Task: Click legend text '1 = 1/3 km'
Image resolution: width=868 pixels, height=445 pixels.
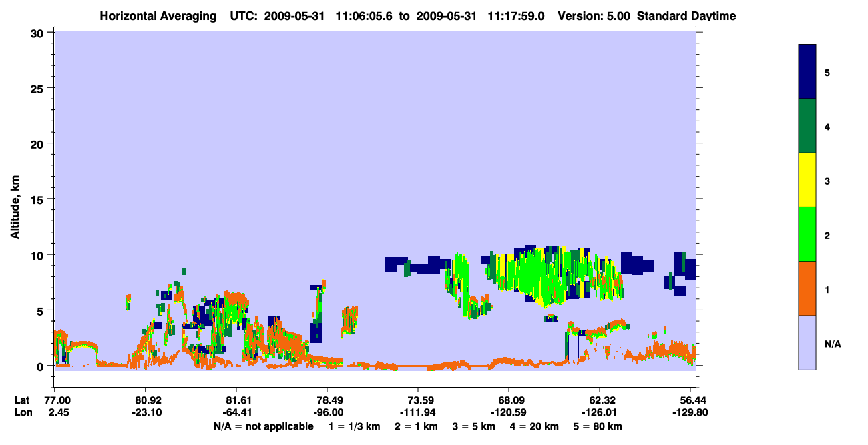Action: pos(355,426)
